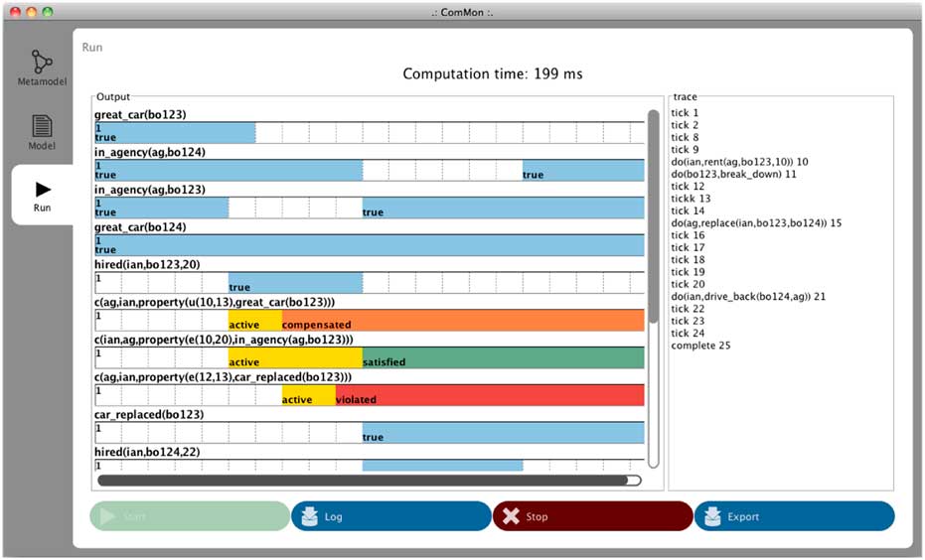
Task: Select the Model document icon
Action: pos(42,126)
